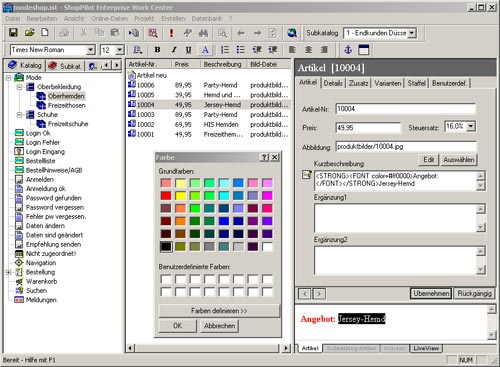Click the magnifier preview icon with red frame
Screen dimensions: 500x367
[153, 33]
